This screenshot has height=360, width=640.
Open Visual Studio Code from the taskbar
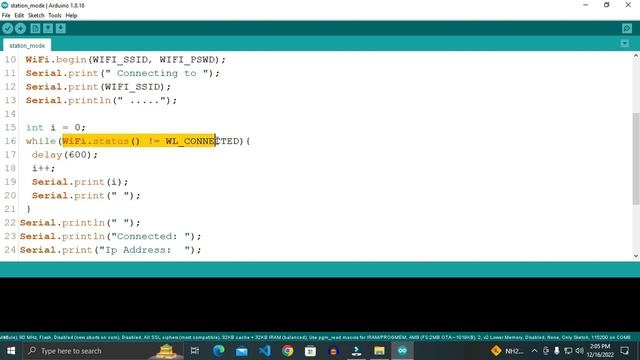264,351
